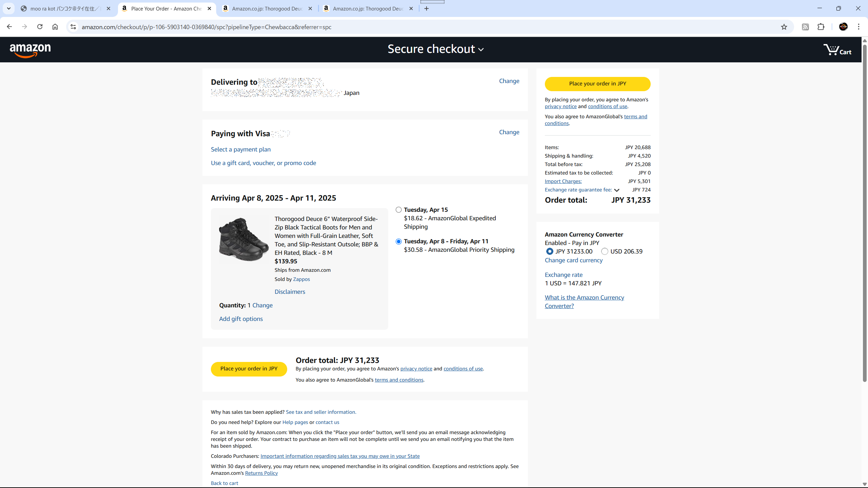This screenshot has height=488, width=868.
Task: Open the Returns Policy link
Action: point(261,473)
